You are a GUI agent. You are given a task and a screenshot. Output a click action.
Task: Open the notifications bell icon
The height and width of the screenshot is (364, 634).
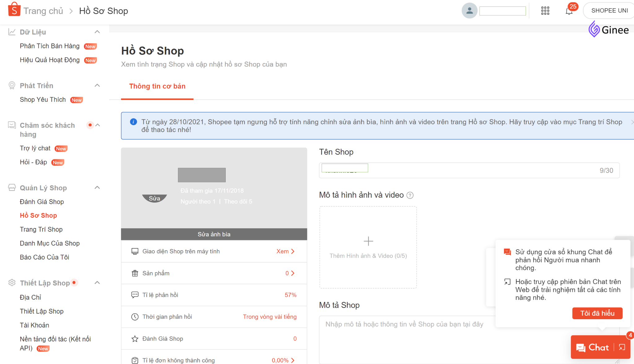pos(569,11)
